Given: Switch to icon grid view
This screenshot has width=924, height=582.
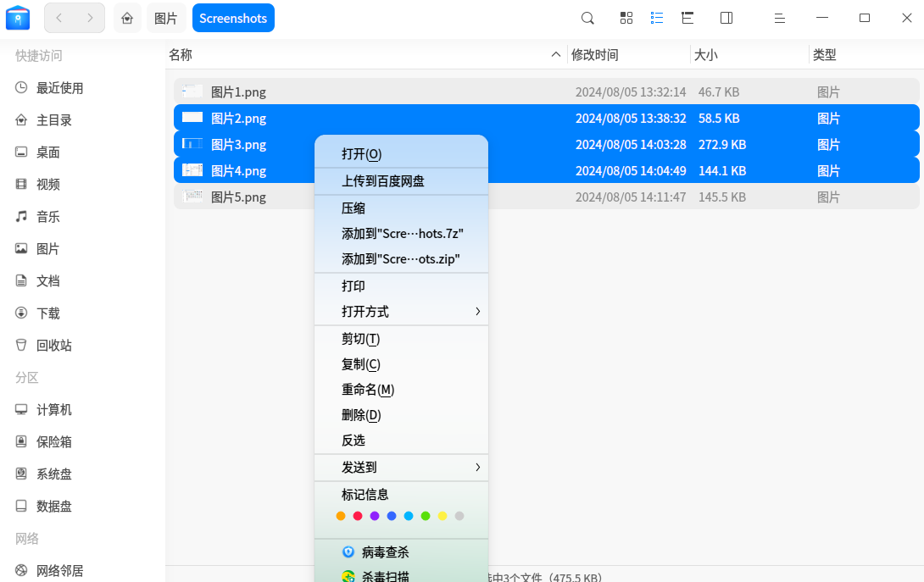Looking at the screenshot, I should [626, 18].
